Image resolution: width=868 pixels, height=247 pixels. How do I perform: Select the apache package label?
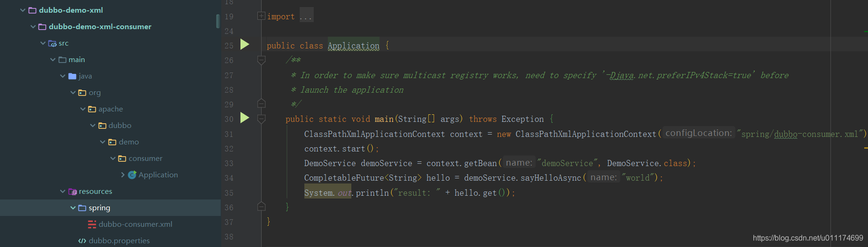(111, 109)
